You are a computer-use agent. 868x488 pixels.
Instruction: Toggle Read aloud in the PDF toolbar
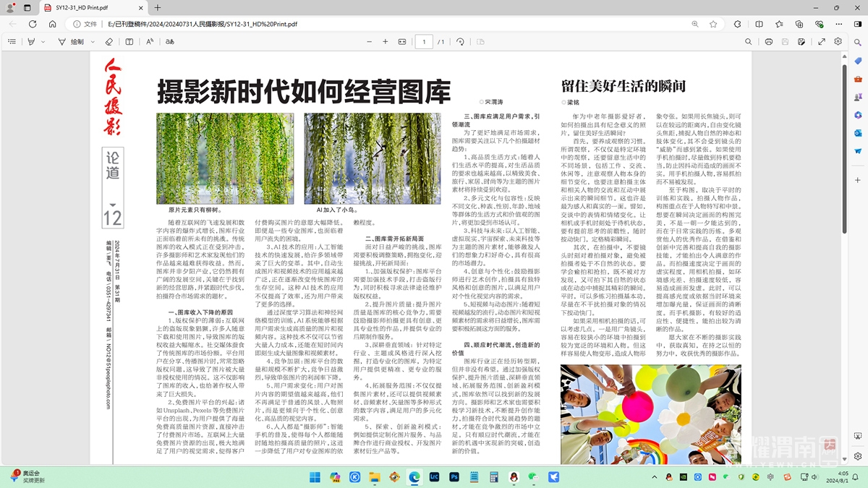pyautogui.click(x=150, y=42)
